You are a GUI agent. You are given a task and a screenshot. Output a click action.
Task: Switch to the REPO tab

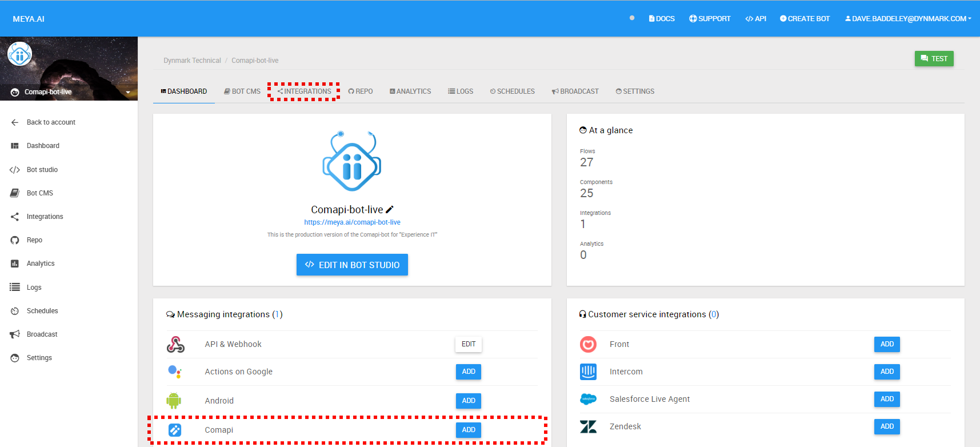tap(360, 91)
